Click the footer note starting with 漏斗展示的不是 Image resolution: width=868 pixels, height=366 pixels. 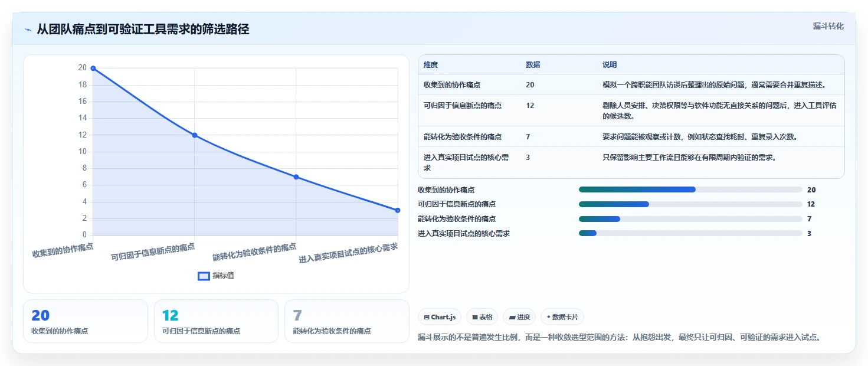coord(620,338)
